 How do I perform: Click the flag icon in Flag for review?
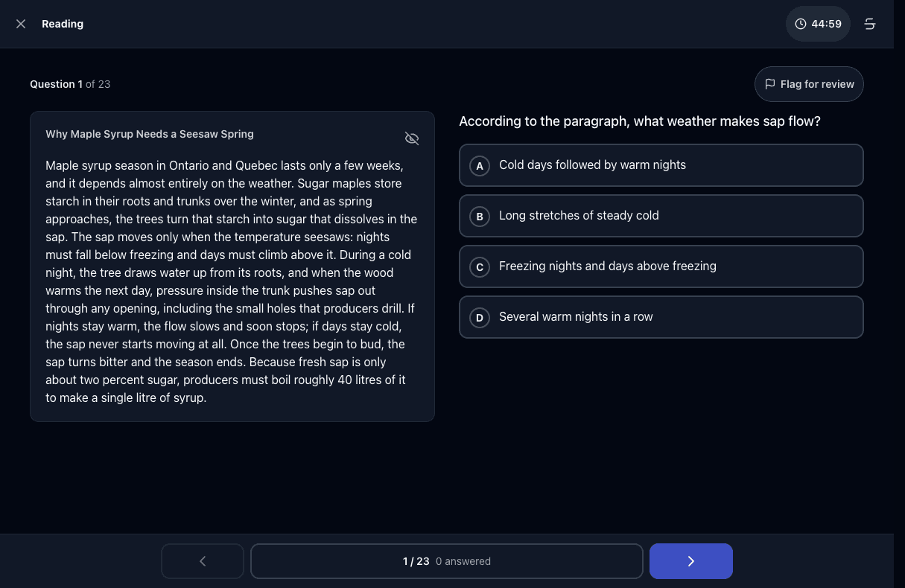point(770,84)
